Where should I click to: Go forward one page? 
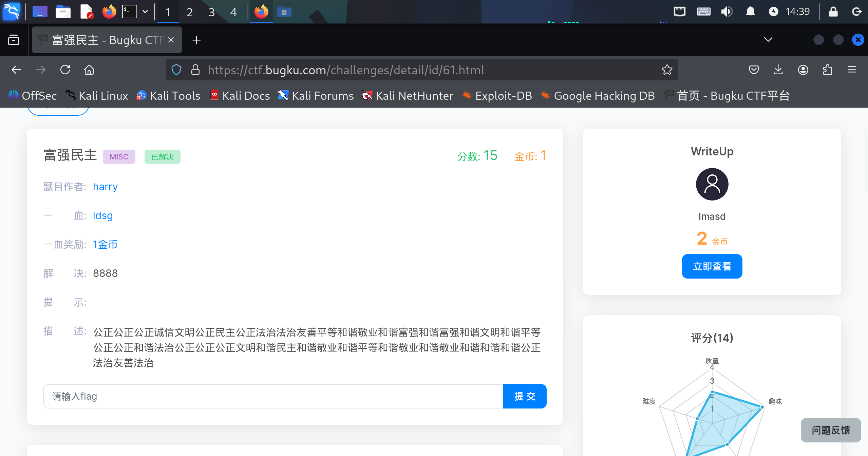(41, 70)
